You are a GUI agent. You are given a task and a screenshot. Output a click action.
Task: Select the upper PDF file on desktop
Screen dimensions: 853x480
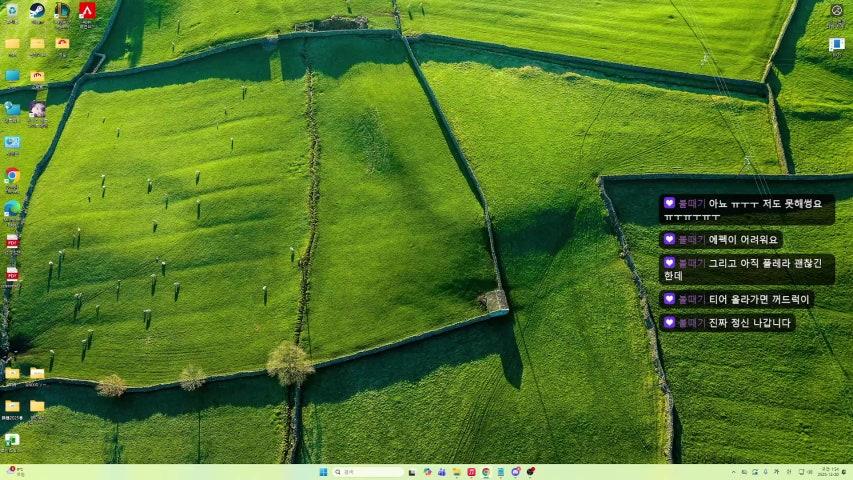[12, 242]
